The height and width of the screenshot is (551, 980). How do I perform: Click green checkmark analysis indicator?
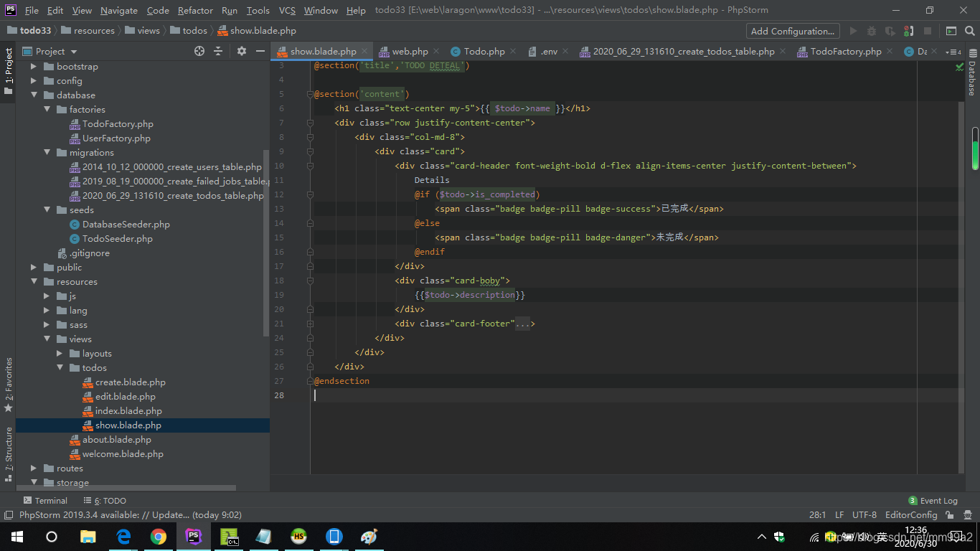(x=960, y=67)
